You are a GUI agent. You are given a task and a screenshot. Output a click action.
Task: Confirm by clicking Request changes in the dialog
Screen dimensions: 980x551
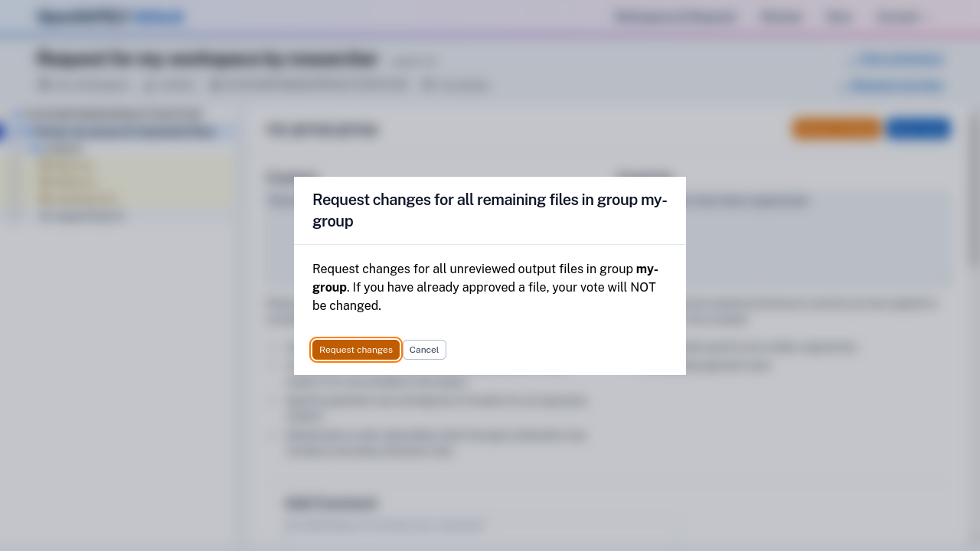pyautogui.click(x=355, y=350)
